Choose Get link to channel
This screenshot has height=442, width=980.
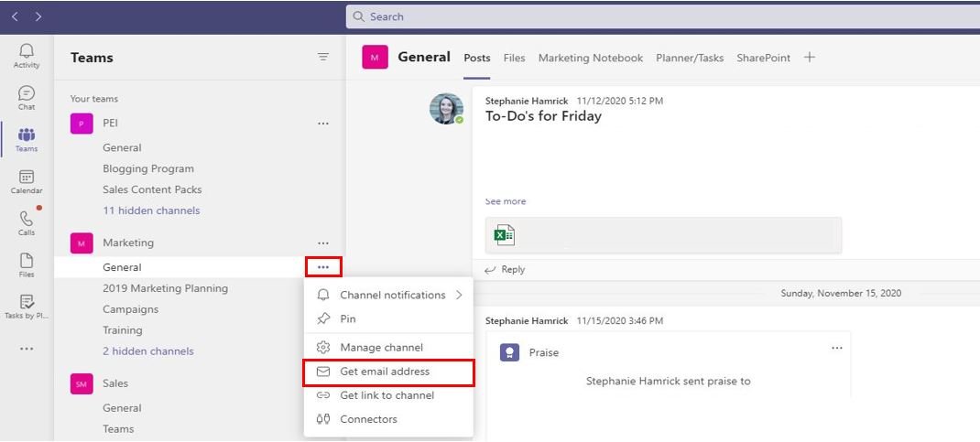388,395
